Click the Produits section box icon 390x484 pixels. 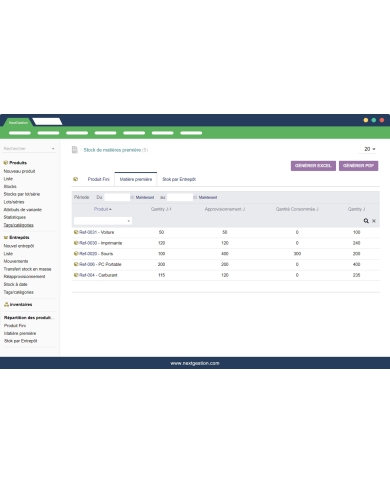pyautogui.click(x=6, y=163)
